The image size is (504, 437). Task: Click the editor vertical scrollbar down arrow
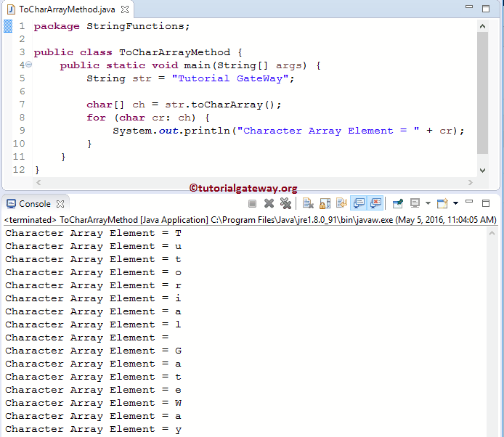(483, 169)
